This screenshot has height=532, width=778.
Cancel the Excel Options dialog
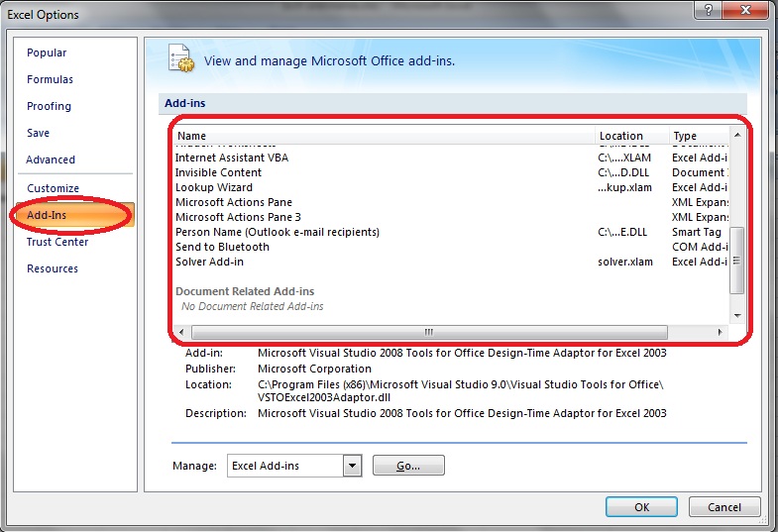(x=724, y=506)
